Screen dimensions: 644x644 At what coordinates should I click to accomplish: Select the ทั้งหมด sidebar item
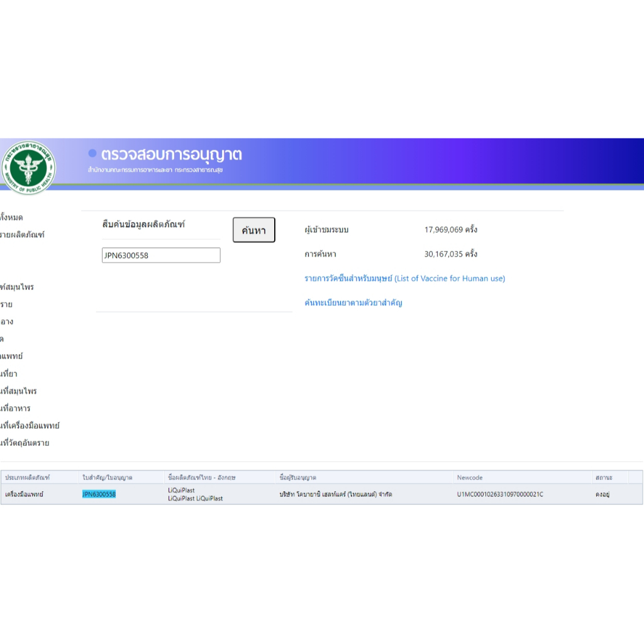11,218
